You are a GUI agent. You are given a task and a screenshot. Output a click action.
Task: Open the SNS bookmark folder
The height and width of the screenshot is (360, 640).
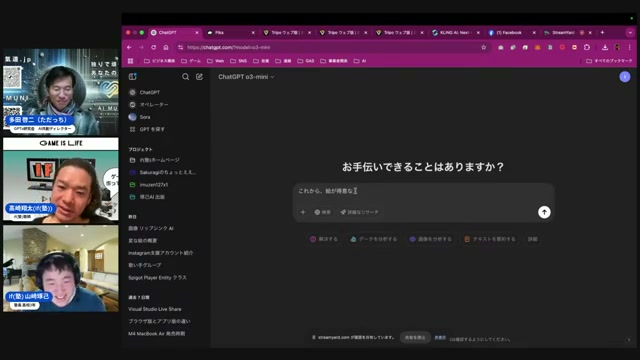(x=239, y=61)
